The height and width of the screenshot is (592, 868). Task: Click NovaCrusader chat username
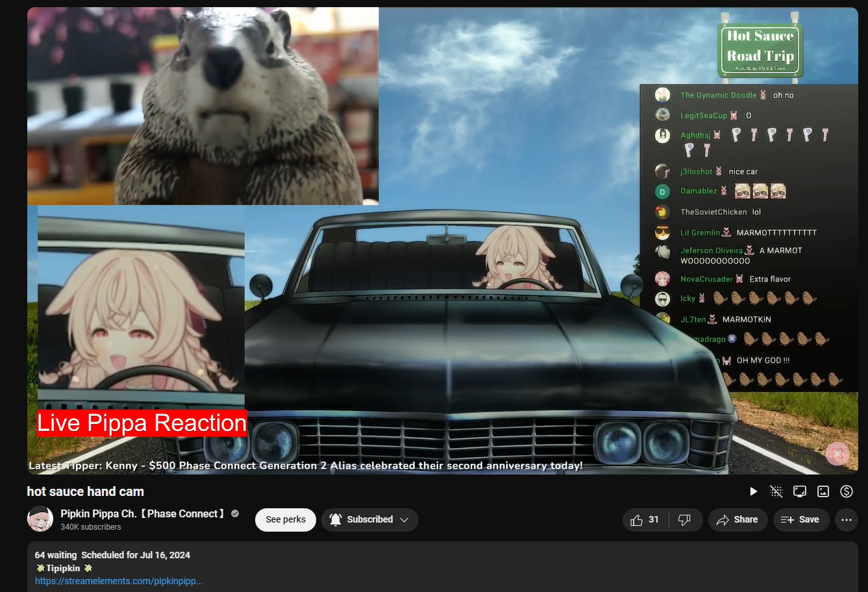click(706, 279)
